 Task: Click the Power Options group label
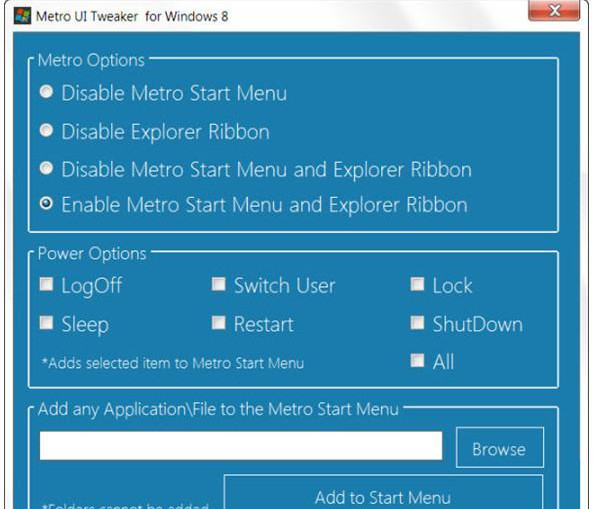point(92,254)
